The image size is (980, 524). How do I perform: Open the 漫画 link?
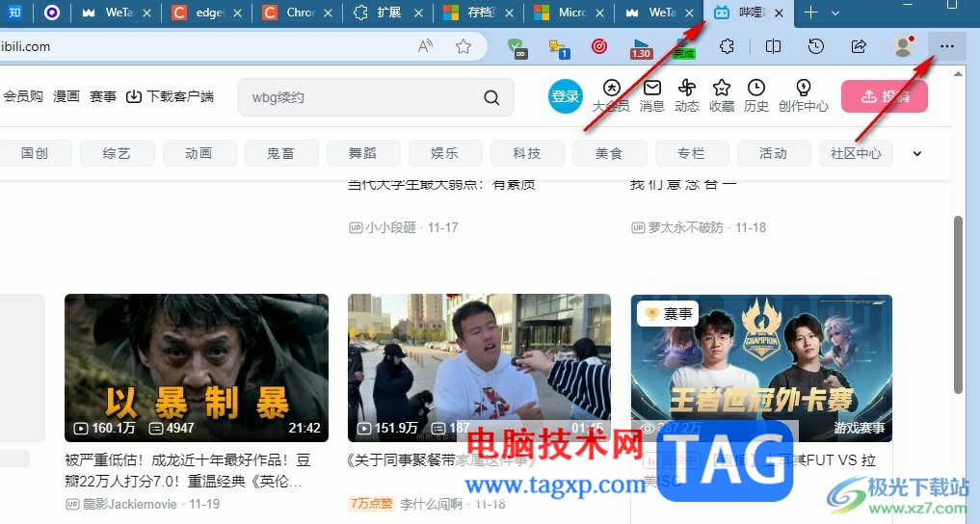coord(66,96)
